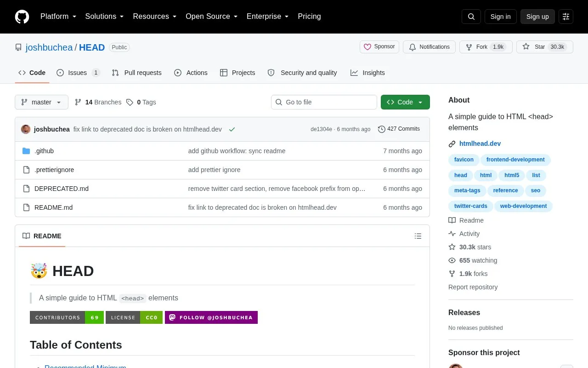Switch to the Projects tab
This screenshot has width=588, height=368.
pyautogui.click(x=237, y=73)
